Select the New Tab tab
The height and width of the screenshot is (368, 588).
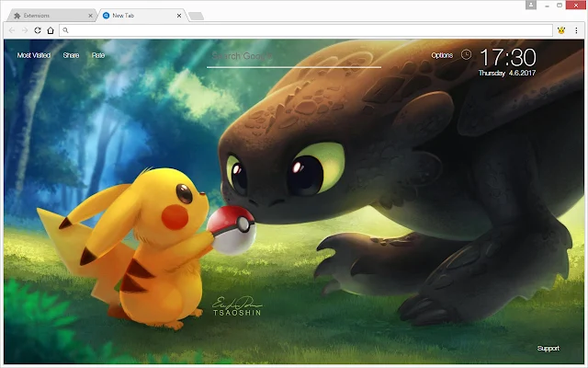[x=141, y=16]
